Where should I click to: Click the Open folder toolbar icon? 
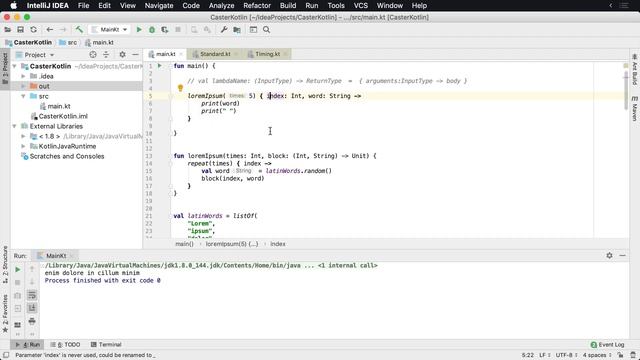tap(7, 30)
